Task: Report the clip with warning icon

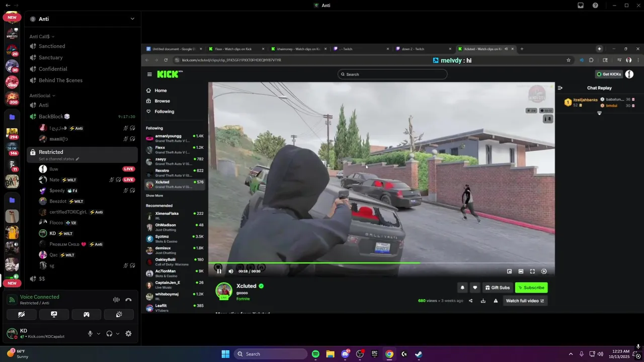Action: point(496,301)
